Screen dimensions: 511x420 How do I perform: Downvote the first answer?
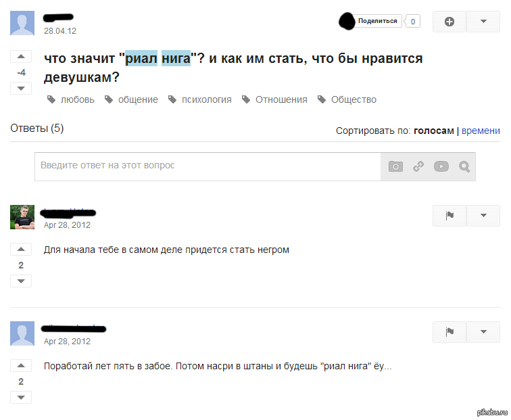21,281
